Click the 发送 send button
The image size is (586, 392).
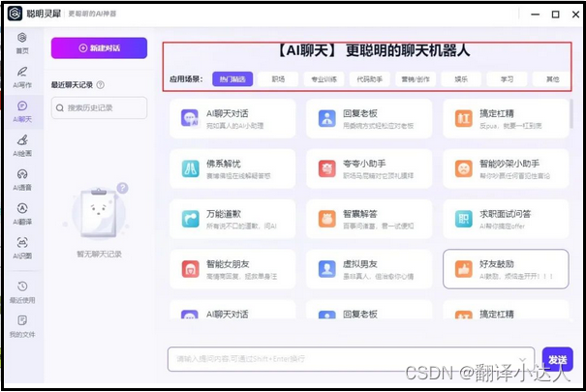[x=557, y=359]
